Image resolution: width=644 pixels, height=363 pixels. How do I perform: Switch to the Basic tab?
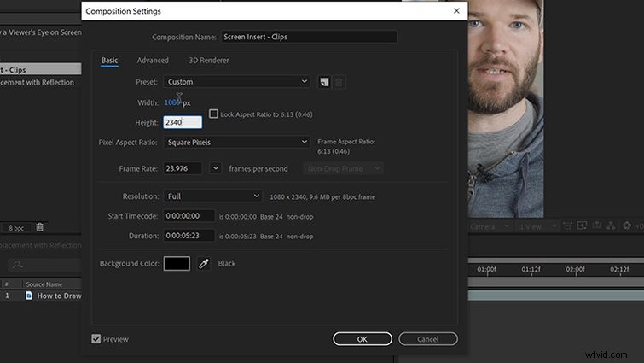[110, 60]
